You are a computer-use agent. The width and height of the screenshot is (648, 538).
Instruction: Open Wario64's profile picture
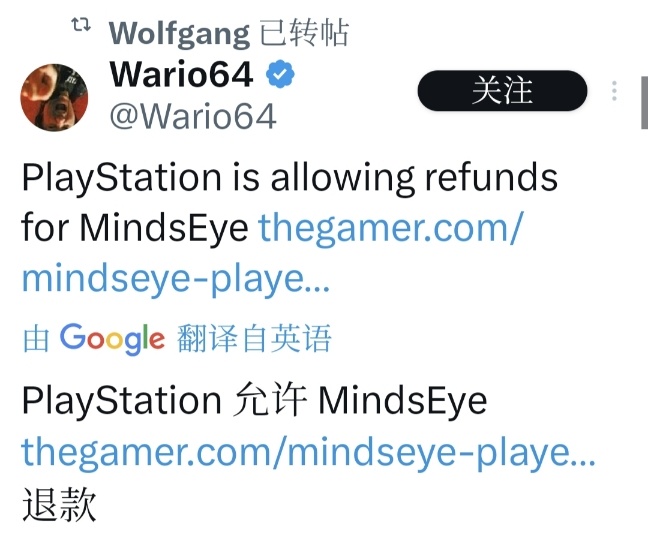pyautogui.click(x=55, y=98)
